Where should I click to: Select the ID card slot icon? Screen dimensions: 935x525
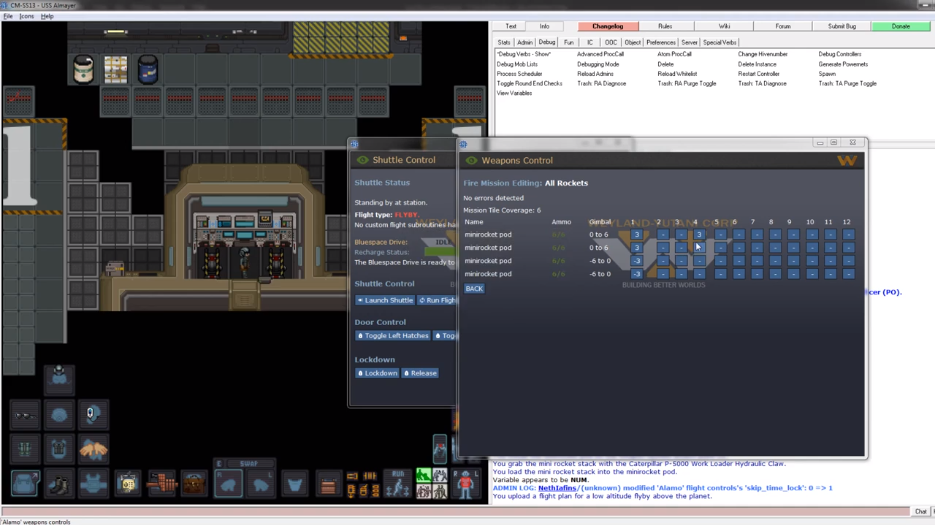pyautogui.click(x=128, y=483)
